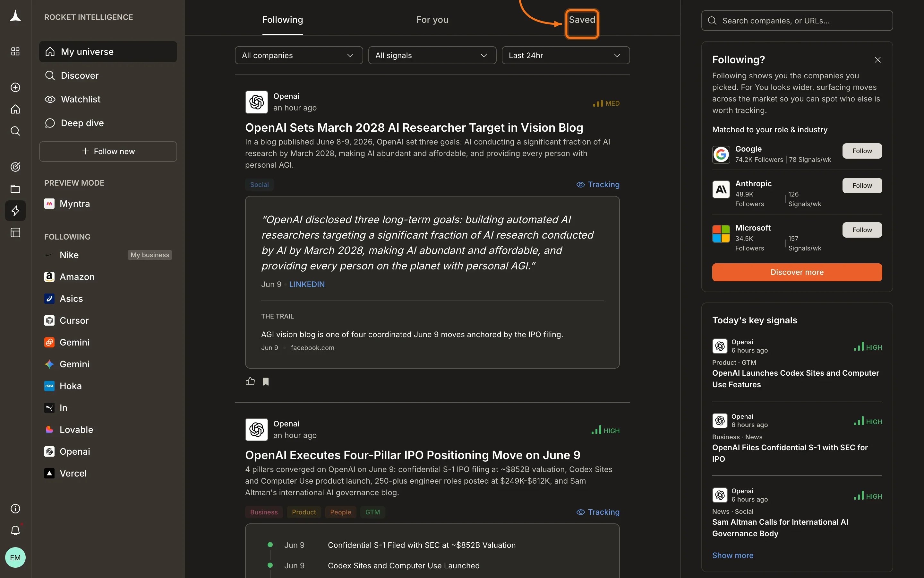
Task: Click the Follow new button
Action: coord(108,151)
